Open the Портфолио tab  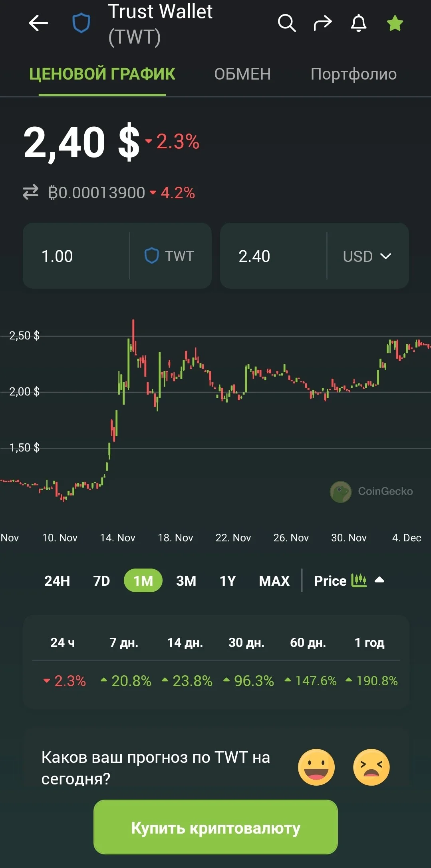point(354,74)
